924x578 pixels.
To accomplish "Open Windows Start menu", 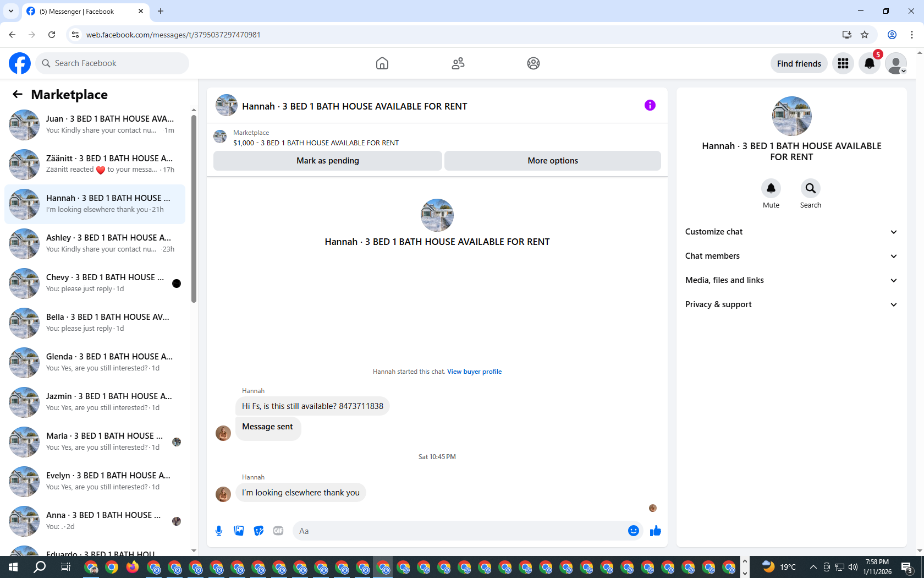I will click(x=13, y=567).
